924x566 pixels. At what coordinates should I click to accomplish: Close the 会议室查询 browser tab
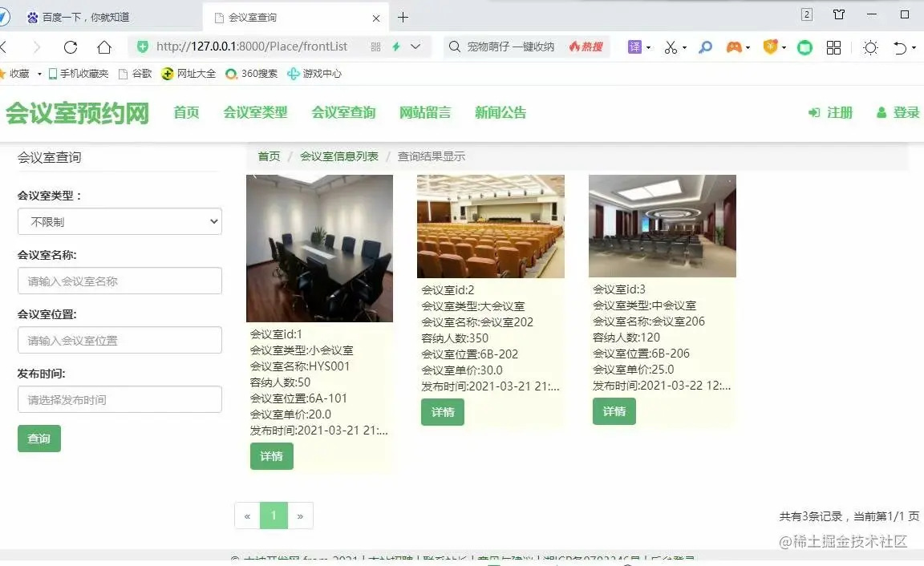[376, 18]
